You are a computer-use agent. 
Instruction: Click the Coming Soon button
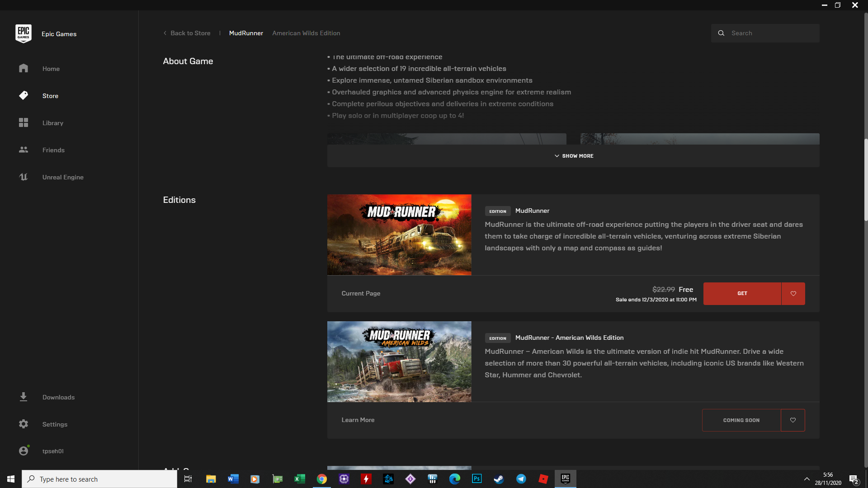(x=741, y=420)
